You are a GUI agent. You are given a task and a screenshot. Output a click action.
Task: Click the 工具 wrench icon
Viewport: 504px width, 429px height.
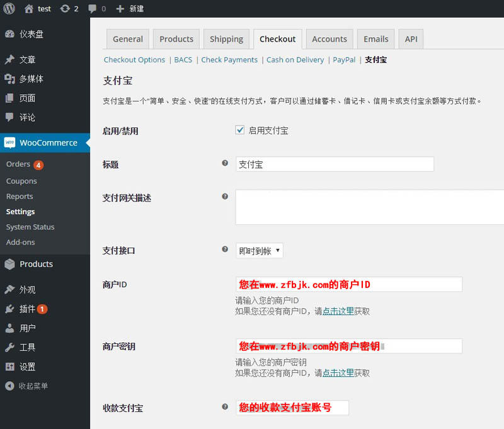click(9, 347)
